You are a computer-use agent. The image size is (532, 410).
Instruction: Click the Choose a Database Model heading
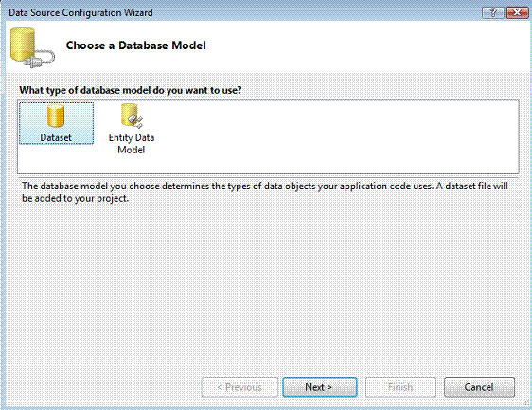(x=135, y=45)
